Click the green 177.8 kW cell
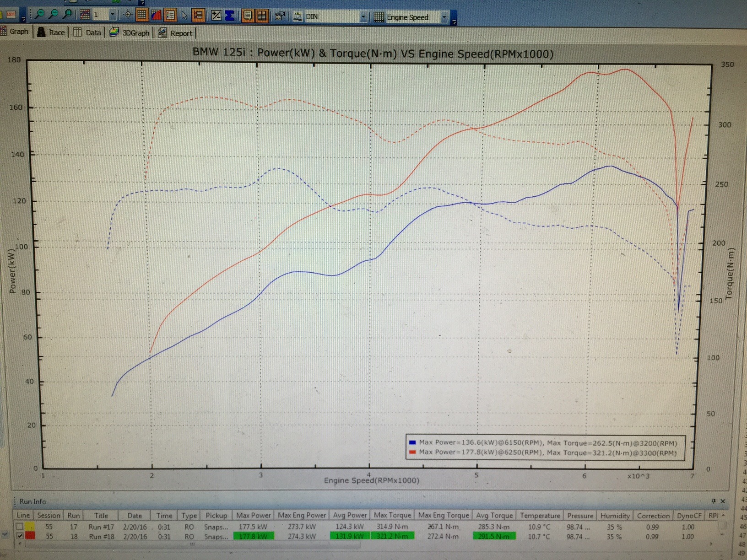The image size is (747, 560). coord(254,536)
